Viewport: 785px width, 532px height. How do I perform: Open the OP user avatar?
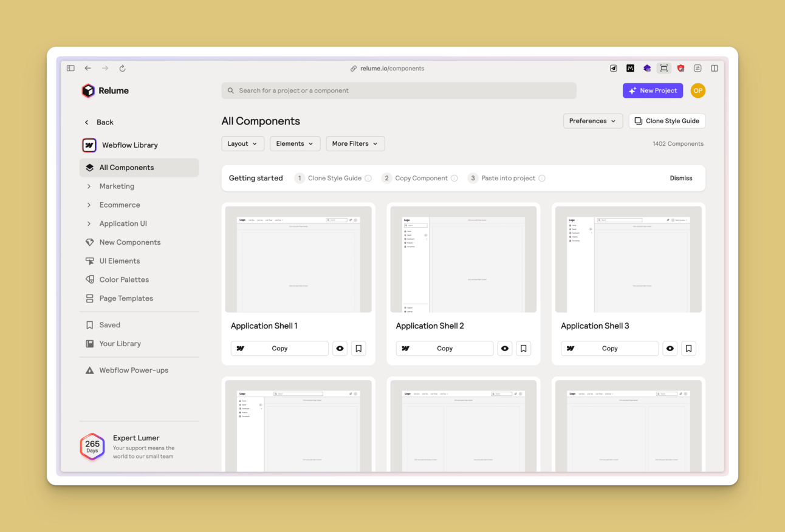pos(698,90)
